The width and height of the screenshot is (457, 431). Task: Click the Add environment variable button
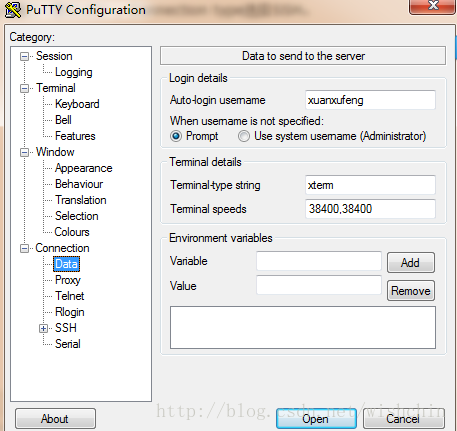coord(411,263)
